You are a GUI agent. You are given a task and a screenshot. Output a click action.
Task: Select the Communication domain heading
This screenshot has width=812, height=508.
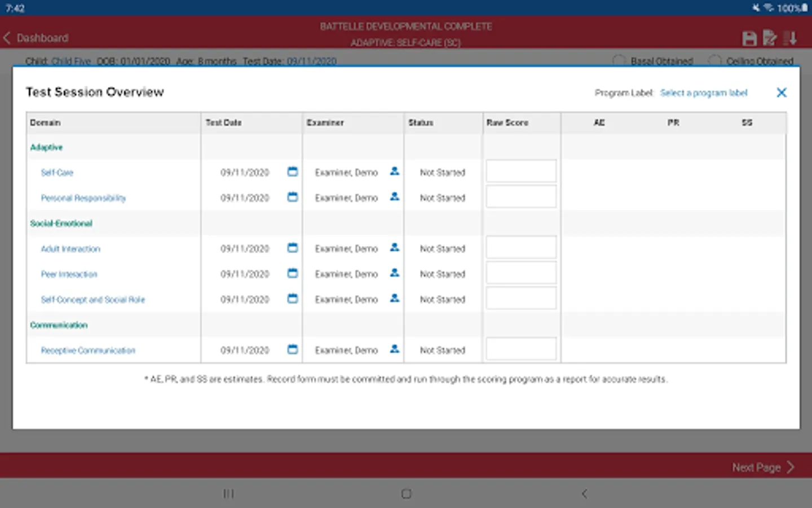click(59, 325)
